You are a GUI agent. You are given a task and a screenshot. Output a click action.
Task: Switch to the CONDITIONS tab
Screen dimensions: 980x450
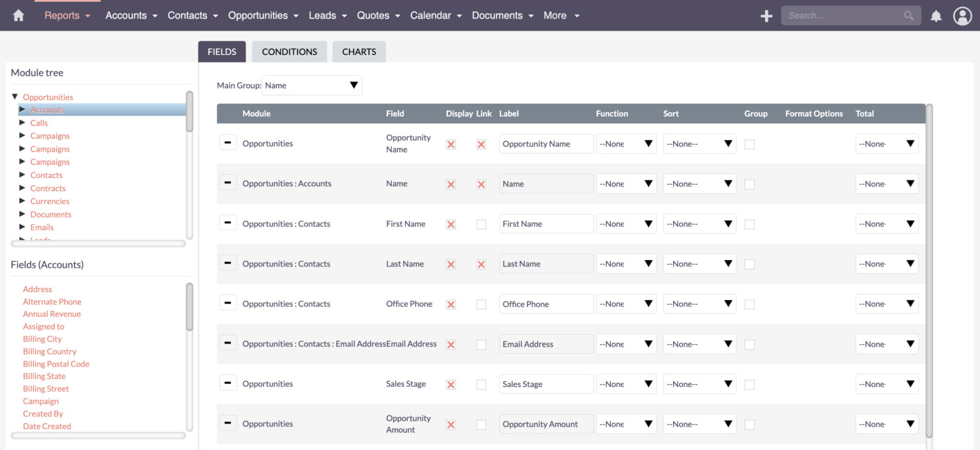point(289,52)
